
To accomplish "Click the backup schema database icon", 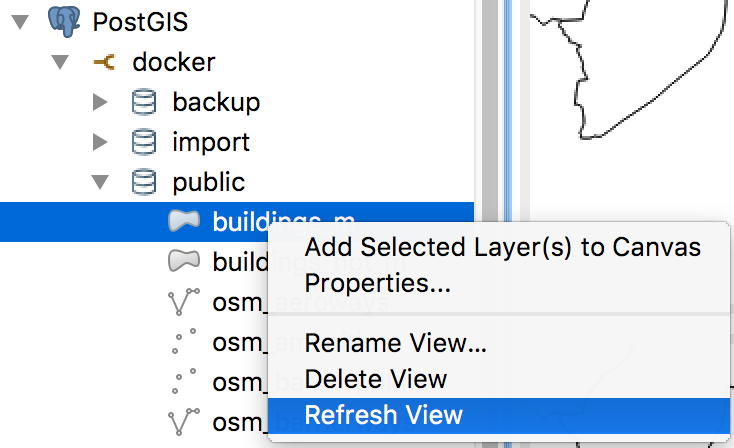I will coord(144,102).
